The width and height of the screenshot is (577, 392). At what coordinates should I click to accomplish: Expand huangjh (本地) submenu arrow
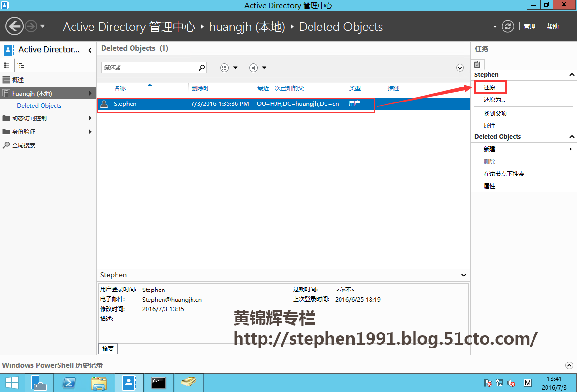[x=90, y=93]
